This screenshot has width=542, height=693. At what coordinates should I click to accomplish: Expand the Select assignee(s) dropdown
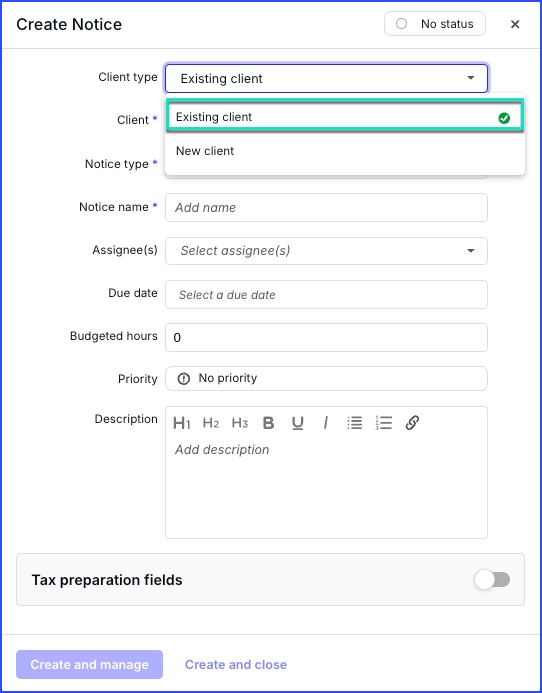click(327, 251)
